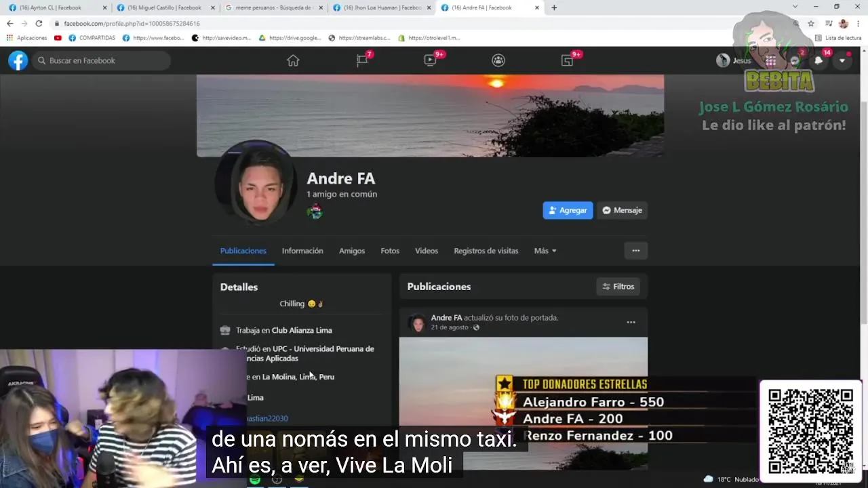Open the profile three-dots options button
The image size is (868, 488).
click(635, 251)
